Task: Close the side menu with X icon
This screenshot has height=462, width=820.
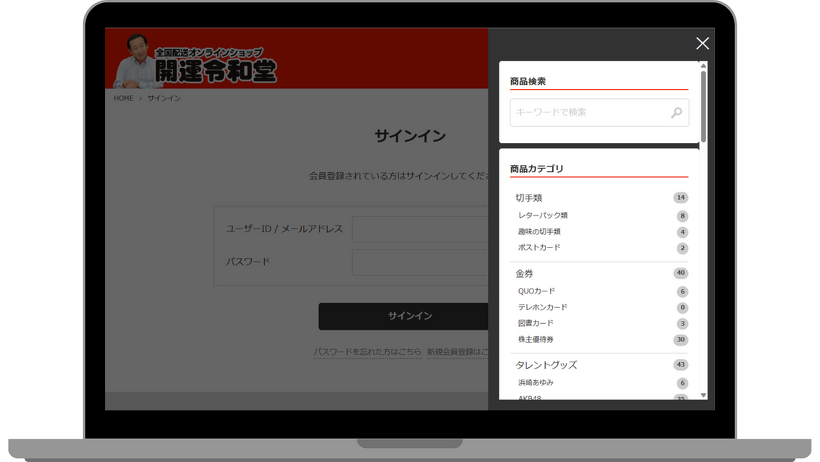Action: coord(702,43)
